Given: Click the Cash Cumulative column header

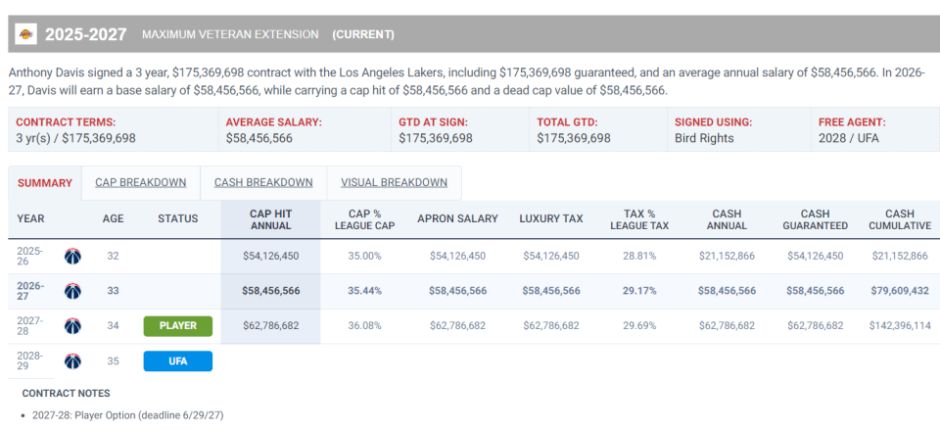Looking at the screenshot, I should 900,219.
